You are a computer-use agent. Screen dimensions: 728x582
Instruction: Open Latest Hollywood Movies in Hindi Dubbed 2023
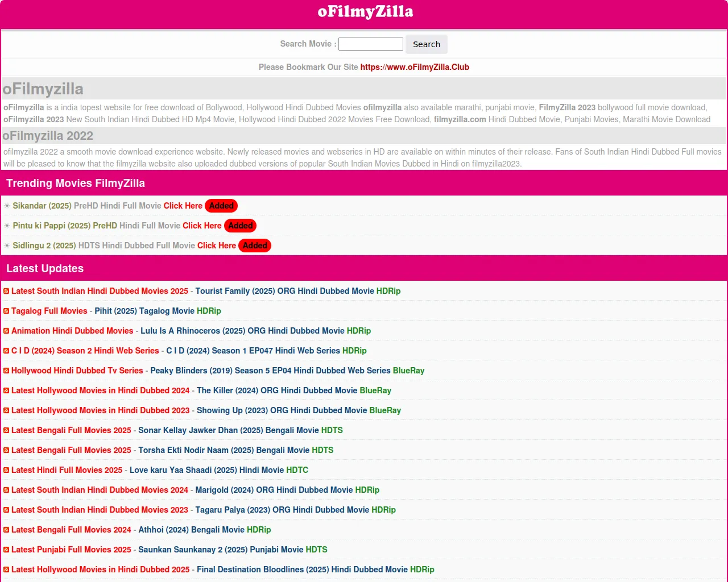101,410
